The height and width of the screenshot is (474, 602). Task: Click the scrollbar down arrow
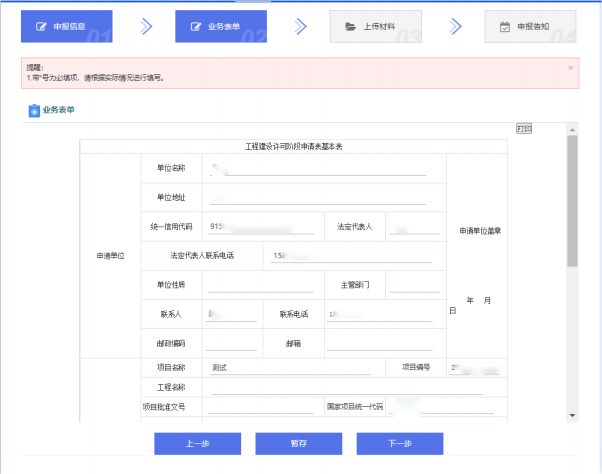[x=572, y=416]
